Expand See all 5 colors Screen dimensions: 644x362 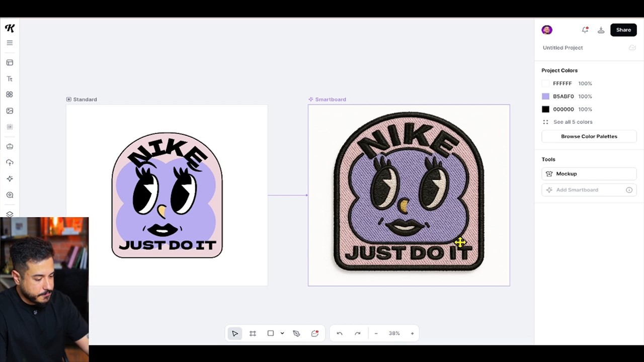click(573, 122)
